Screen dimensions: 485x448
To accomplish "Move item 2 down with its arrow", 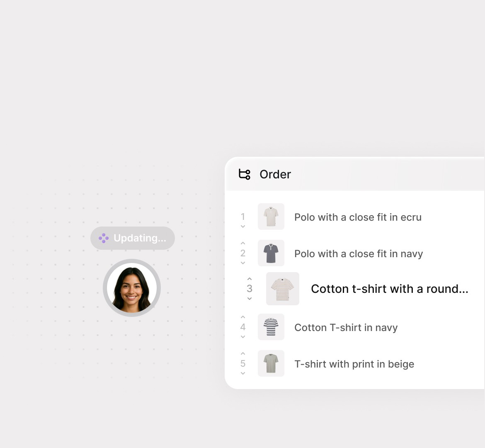I will click(x=243, y=263).
